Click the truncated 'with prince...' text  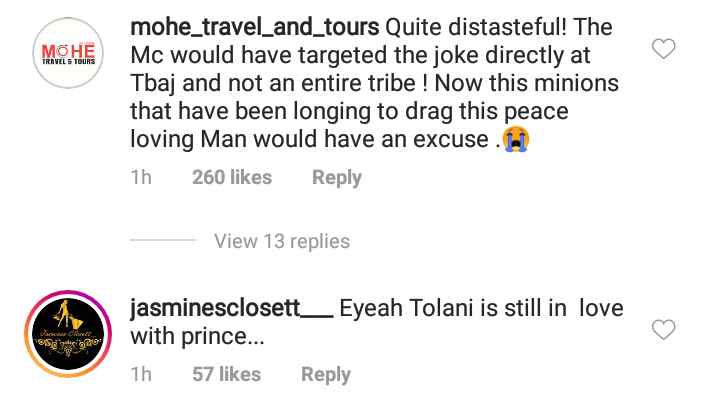pyautogui.click(x=197, y=337)
